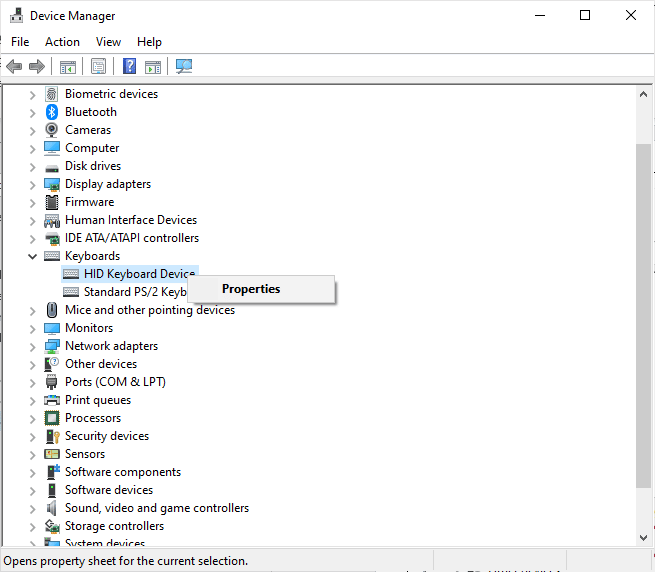Click the Sensors category icon
Image resolution: width=655 pixels, height=572 pixels.
click(52, 454)
